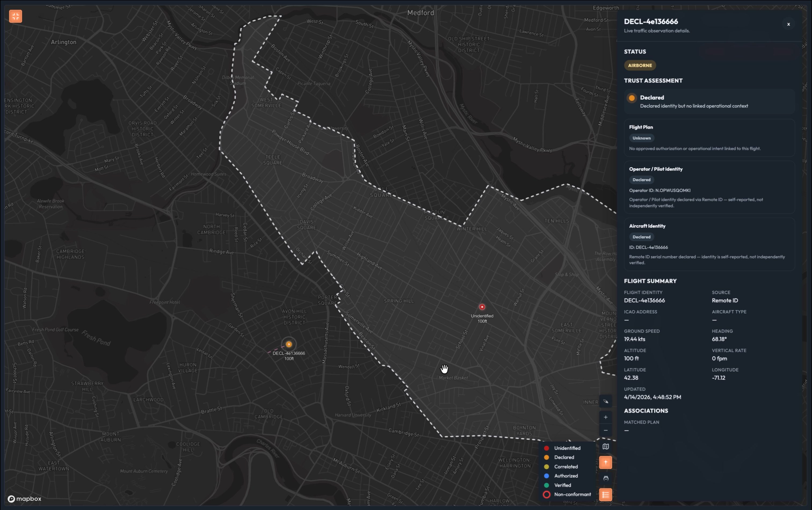Click the orange collapse view icon in the map's top-left corner
Viewport: 812px width, 510px height.
pyautogui.click(x=16, y=16)
